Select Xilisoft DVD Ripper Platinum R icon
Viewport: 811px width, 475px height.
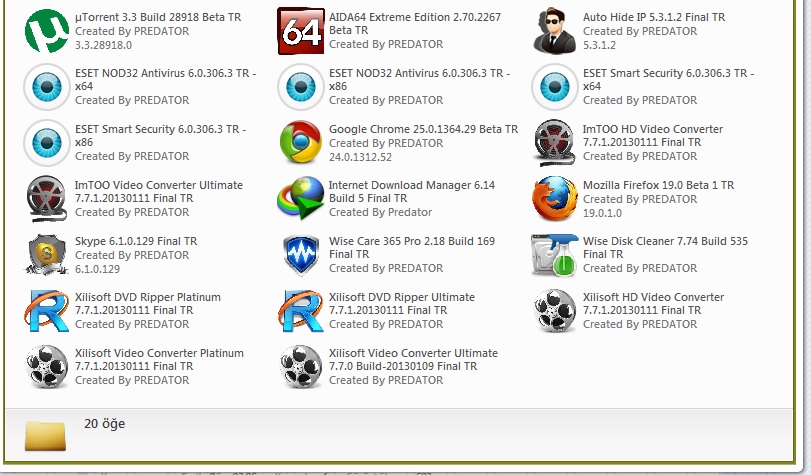click(x=47, y=310)
